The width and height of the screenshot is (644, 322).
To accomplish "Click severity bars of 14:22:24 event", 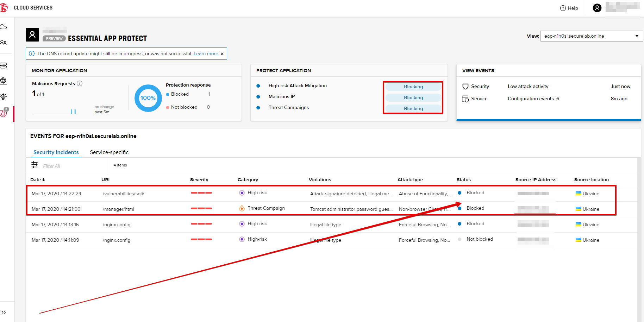I will point(201,193).
